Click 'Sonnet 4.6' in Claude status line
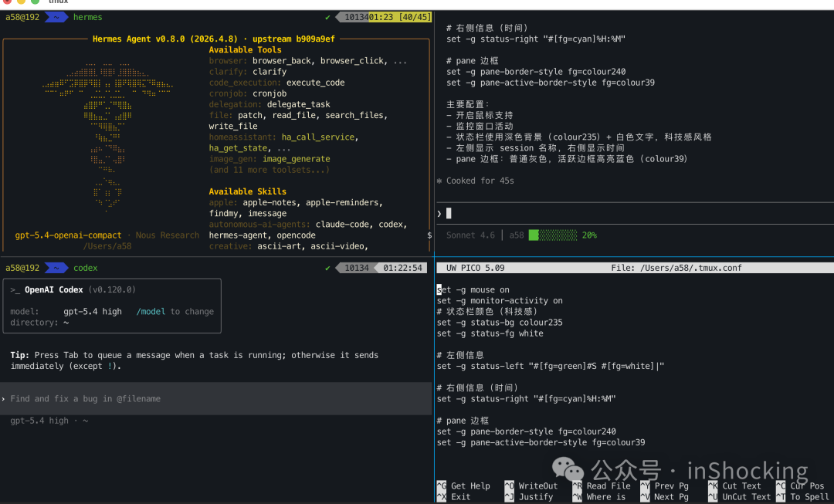This screenshot has width=834, height=504. point(470,235)
